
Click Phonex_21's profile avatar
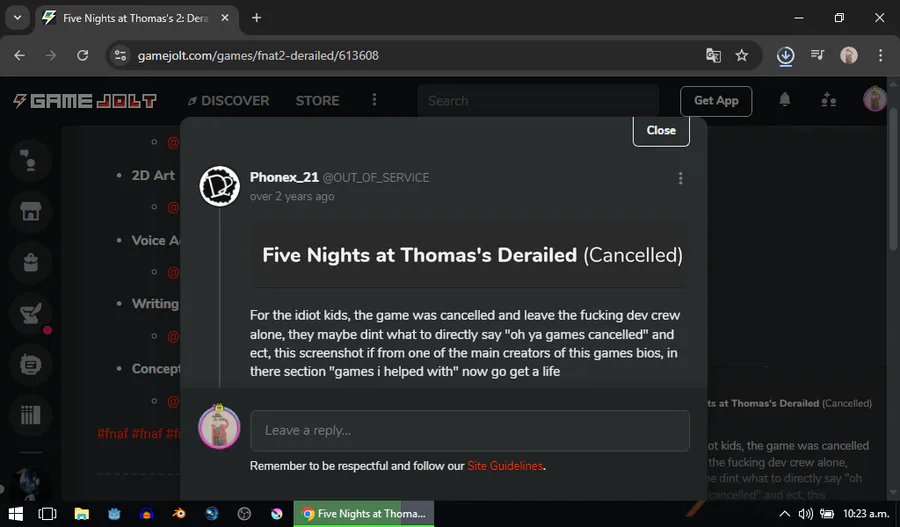[x=219, y=186]
